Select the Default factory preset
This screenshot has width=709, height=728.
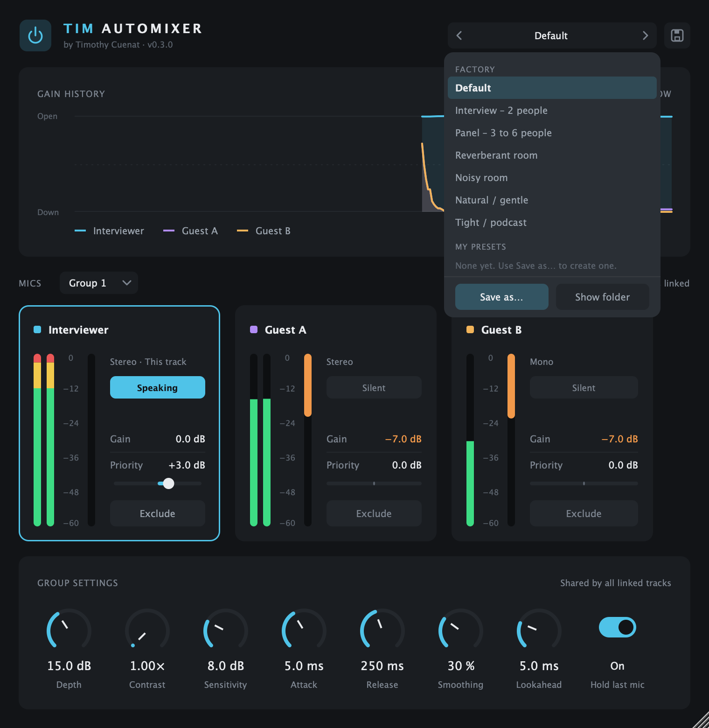(x=552, y=88)
